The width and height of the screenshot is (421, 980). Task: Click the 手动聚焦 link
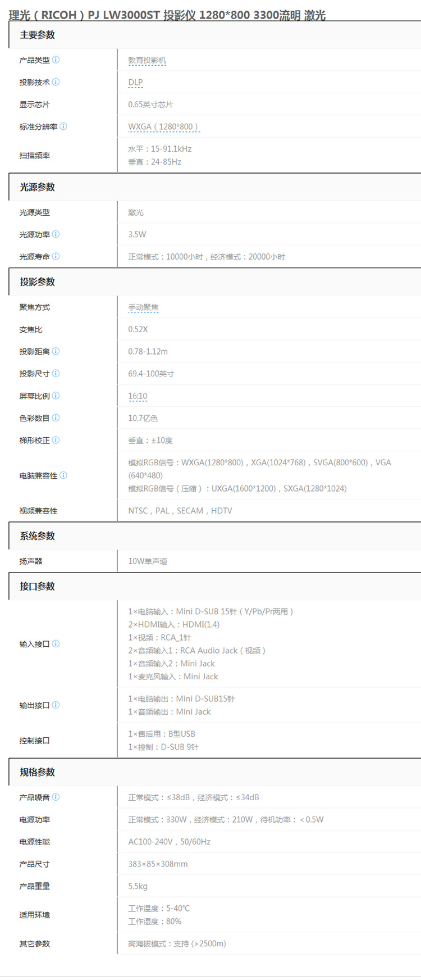click(143, 307)
